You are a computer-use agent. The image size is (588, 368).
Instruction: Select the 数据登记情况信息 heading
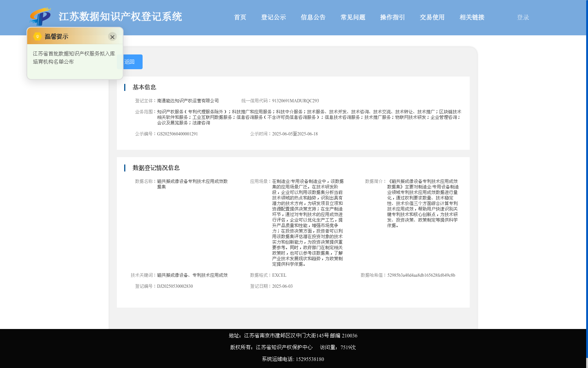point(156,168)
